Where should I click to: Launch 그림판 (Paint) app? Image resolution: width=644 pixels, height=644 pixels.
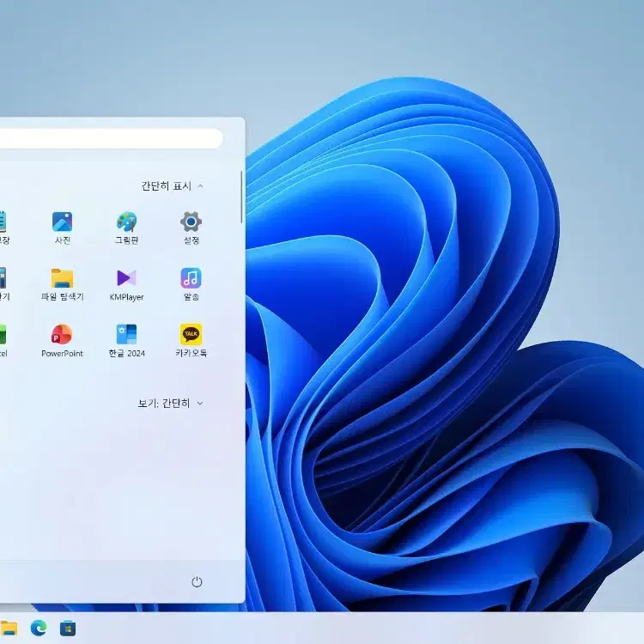click(126, 228)
